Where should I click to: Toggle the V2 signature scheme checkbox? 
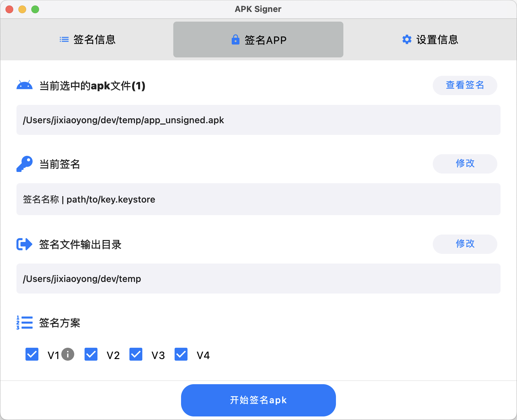[91, 354]
